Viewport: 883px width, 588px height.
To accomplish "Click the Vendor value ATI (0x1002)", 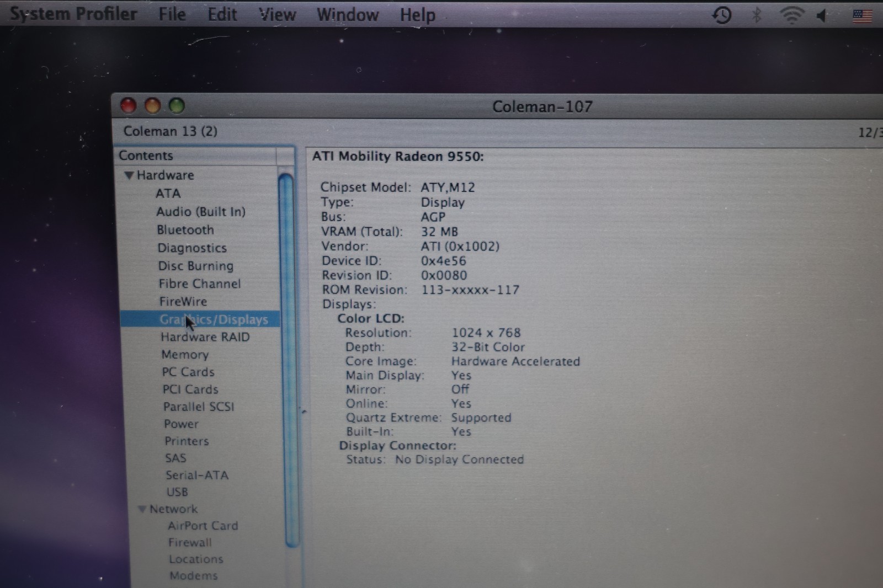I will click(460, 247).
